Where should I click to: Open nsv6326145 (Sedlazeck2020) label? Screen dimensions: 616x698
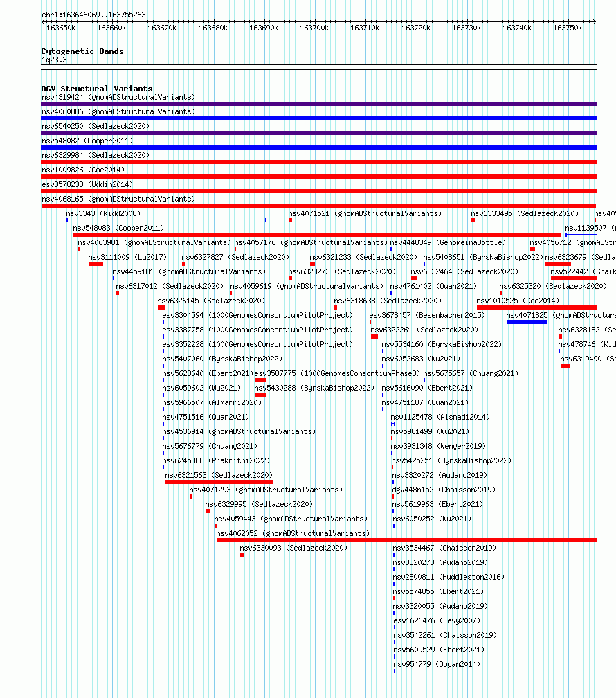pos(211,301)
